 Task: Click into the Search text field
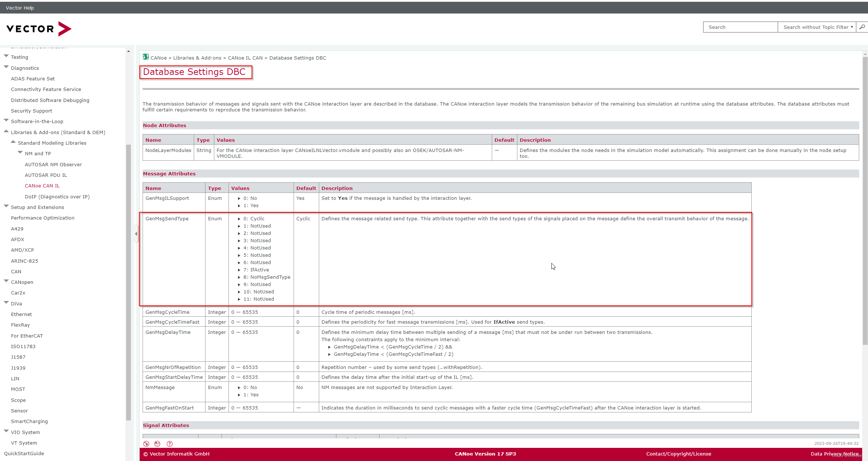point(740,27)
